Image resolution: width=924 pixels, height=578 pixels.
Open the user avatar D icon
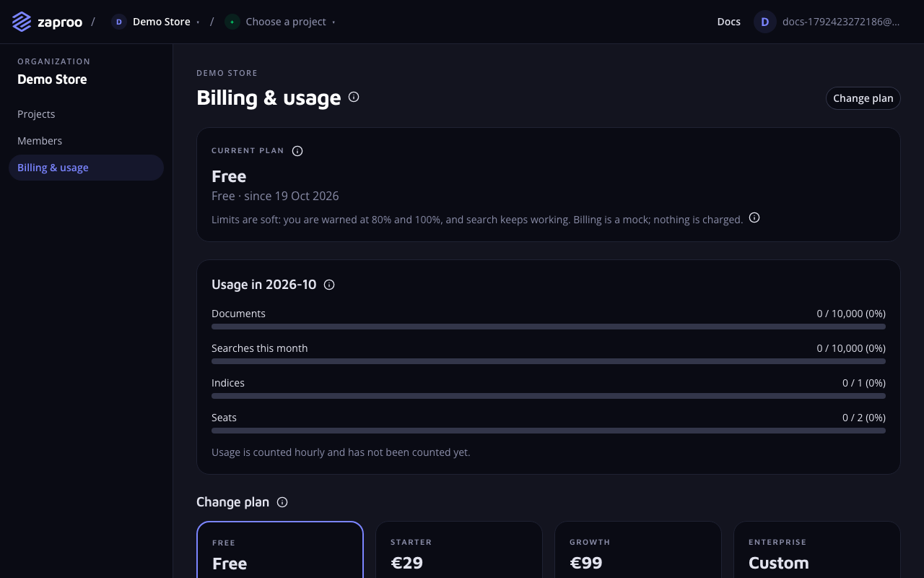(765, 22)
